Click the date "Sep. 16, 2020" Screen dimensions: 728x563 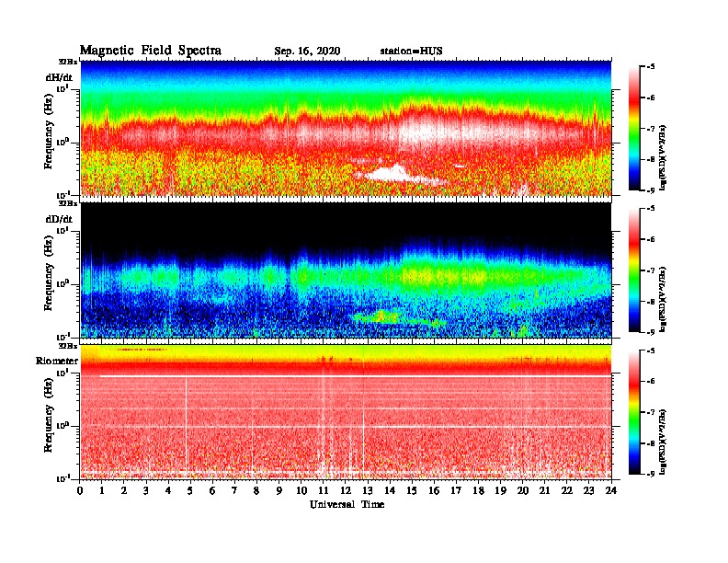coord(307,52)
